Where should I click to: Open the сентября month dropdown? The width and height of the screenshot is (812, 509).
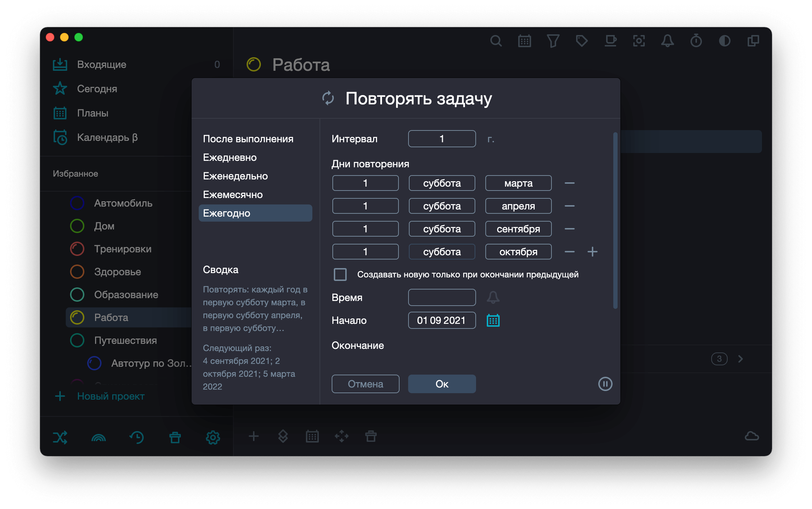[x=518, y=229]
